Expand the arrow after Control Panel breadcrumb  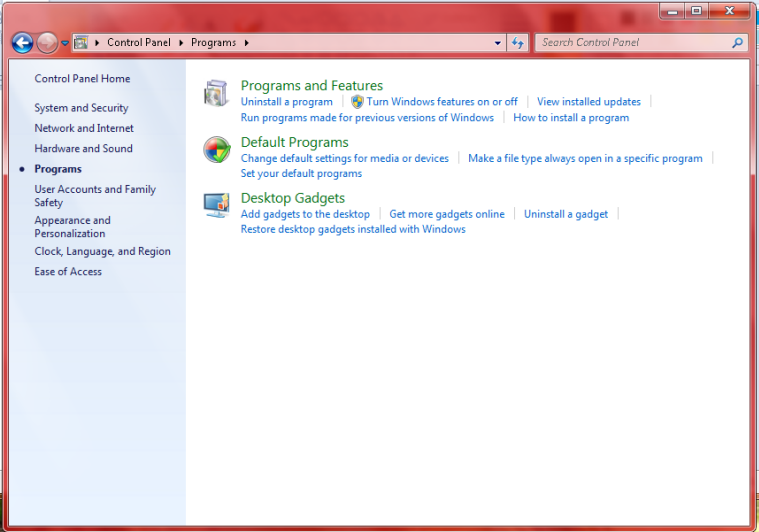pyautogui.click(x=181, y=43)
